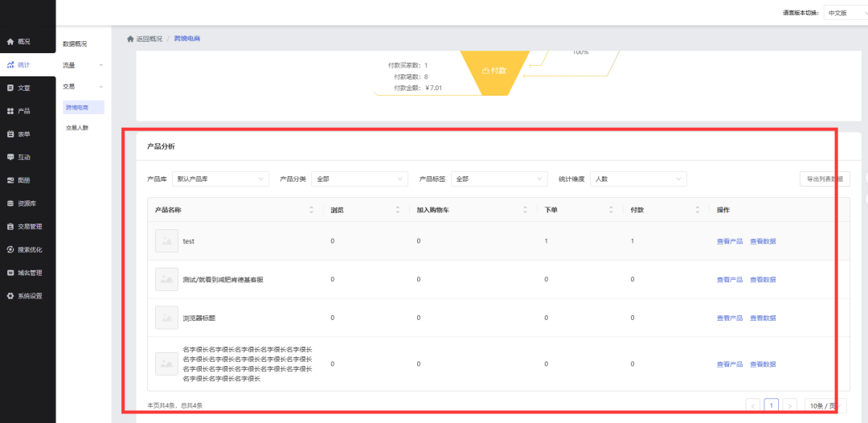Expand the 流量 submenu
Viewport: 868px width, 423px height.
(x=84, y=64)
